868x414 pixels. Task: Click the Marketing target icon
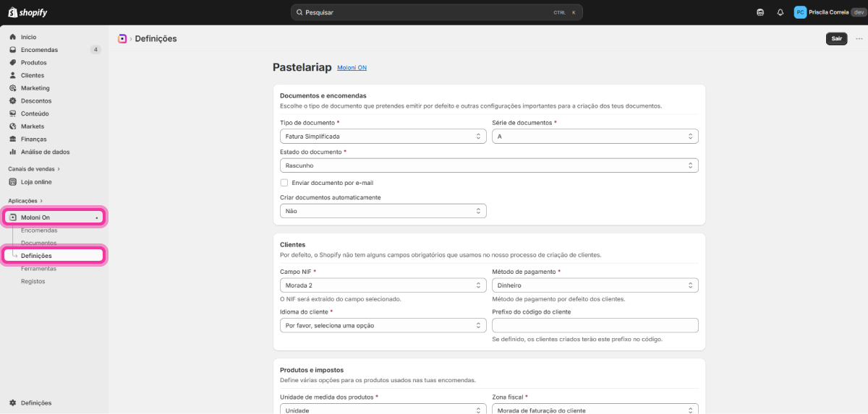coord(12,88)
